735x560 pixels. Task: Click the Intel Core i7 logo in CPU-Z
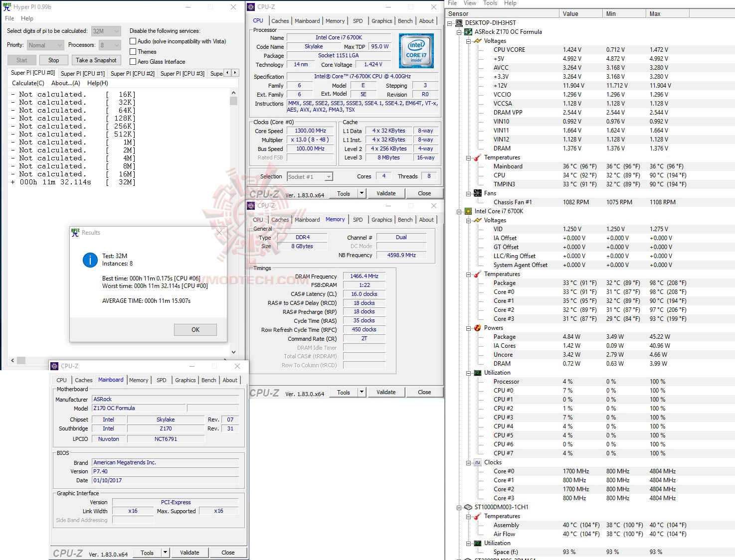[x=416, y=50]
